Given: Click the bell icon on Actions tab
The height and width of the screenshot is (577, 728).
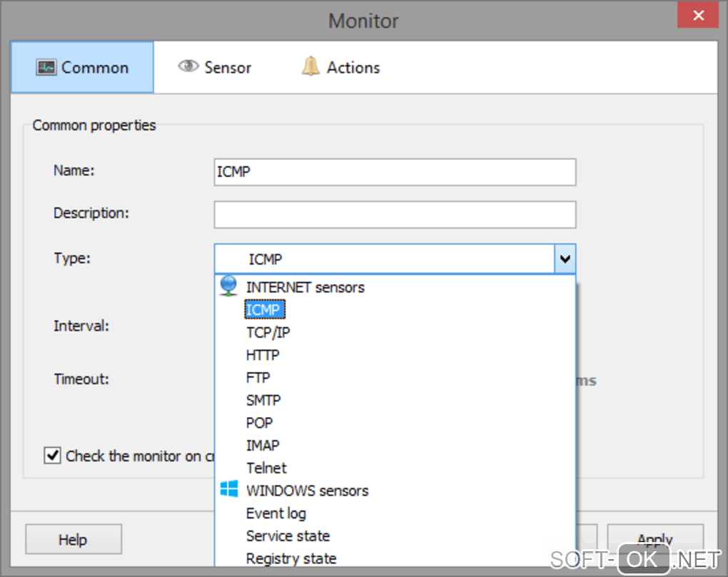Looking at the screenshot, I should click(x=310, y=67).
